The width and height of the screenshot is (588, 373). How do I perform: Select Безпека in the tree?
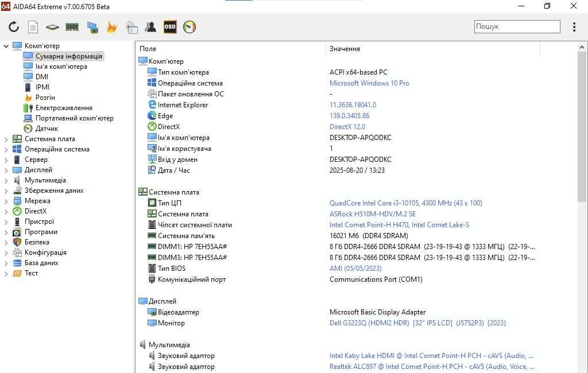coord(37,242)
